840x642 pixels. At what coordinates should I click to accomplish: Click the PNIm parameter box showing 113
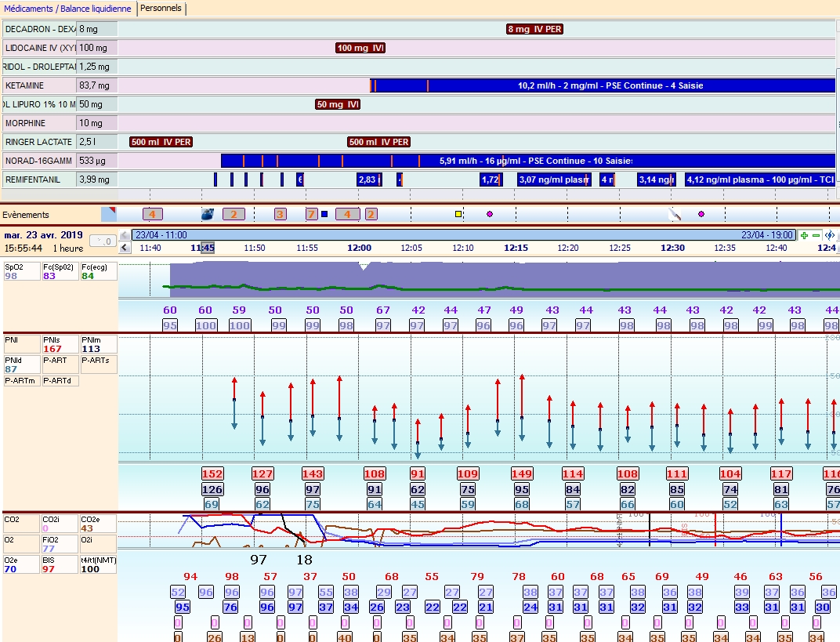pos(99,344)
